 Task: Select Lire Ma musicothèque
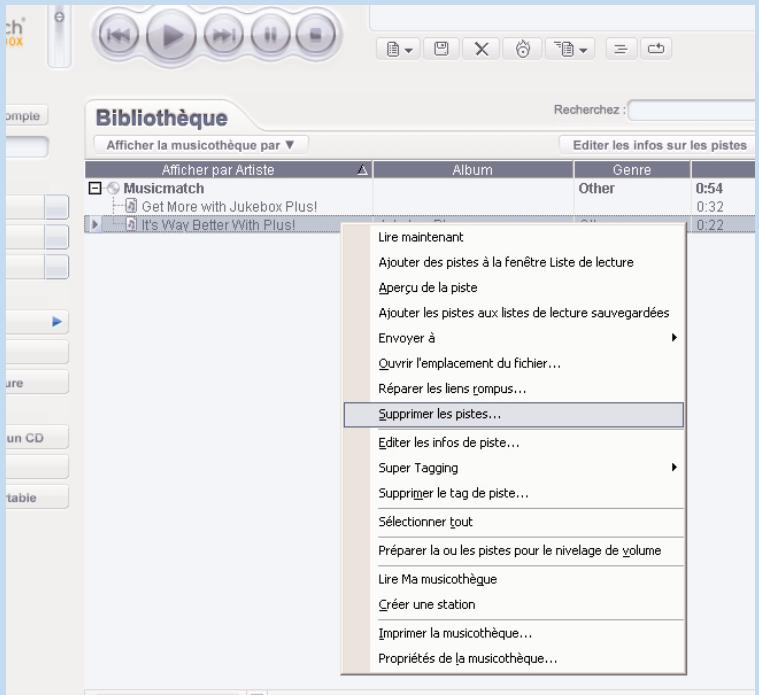tap(514, 579)
